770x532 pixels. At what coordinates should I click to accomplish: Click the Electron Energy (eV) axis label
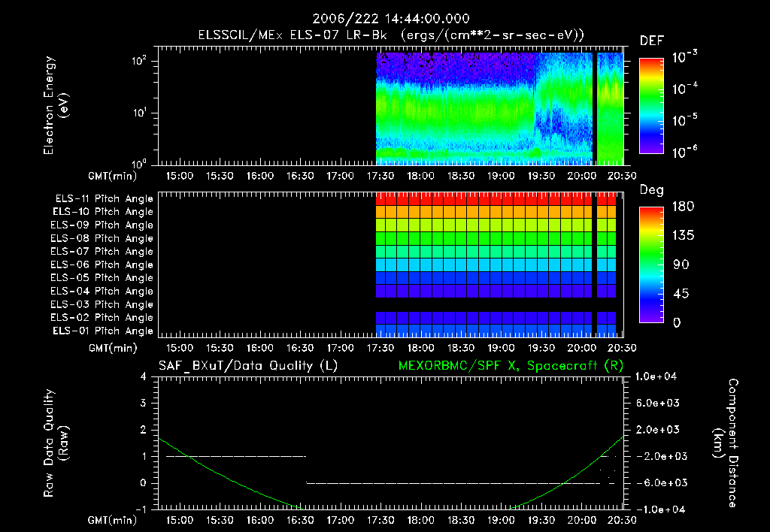tap(56, 105)
